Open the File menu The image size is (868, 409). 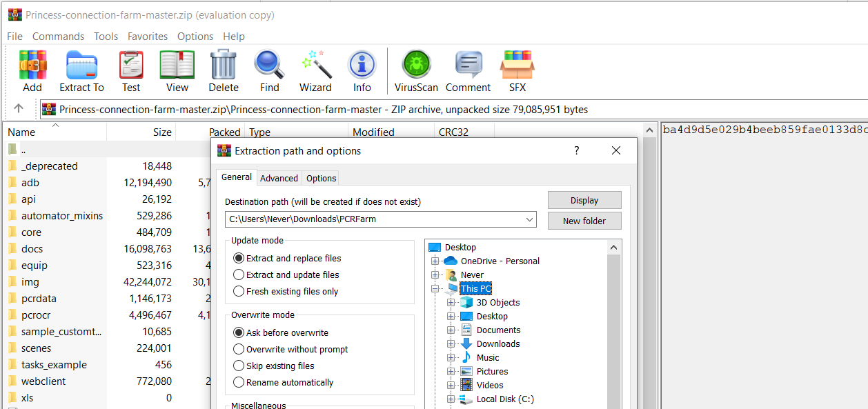[14, 36]
